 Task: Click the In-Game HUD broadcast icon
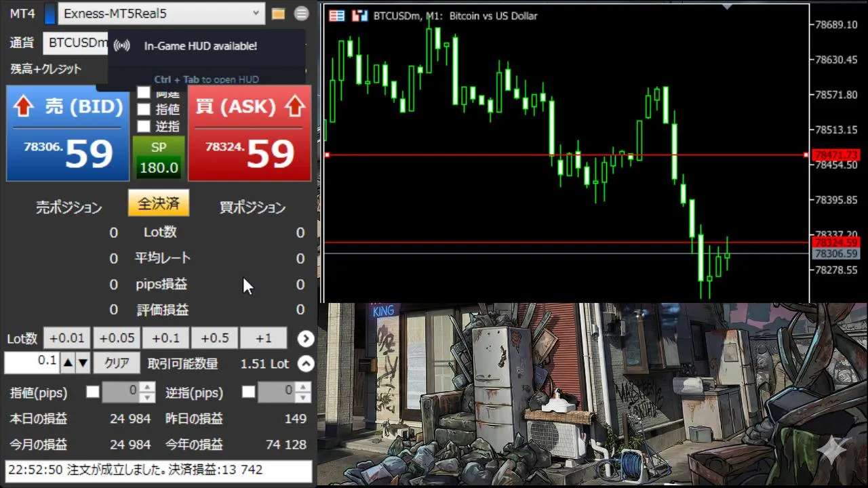click(121, 46)
